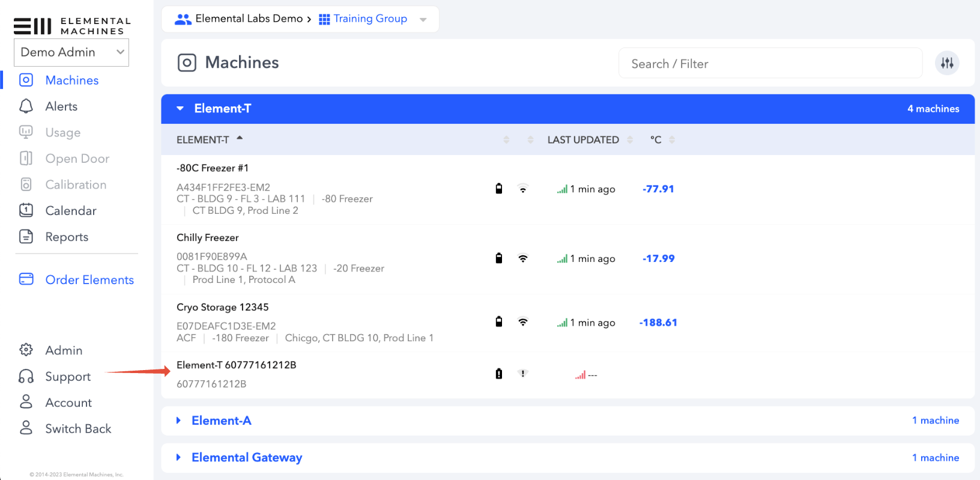The width and height of the screenshot is (980, 480).
Task: Click wifi icon for Cryo Storage 12345
Action: pyautogui.click(x=523, y=322)
